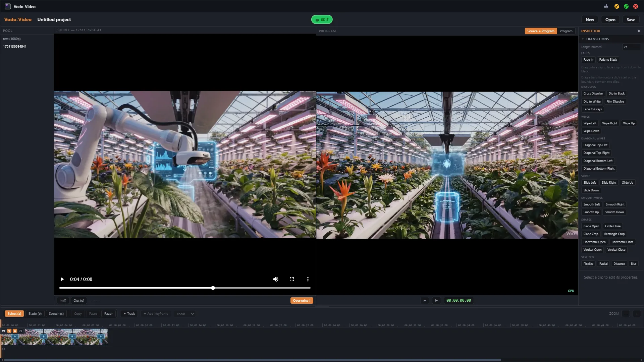The height and width of the screenshot is (362, 644).
Task: Click the Razor button
Action: [x=108, y=314]
